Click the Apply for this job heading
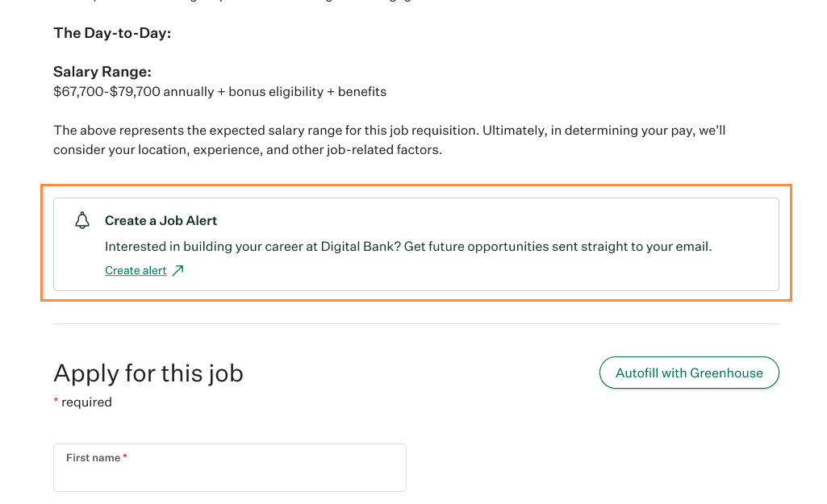827x504 pixels. (x=148, y=373)
